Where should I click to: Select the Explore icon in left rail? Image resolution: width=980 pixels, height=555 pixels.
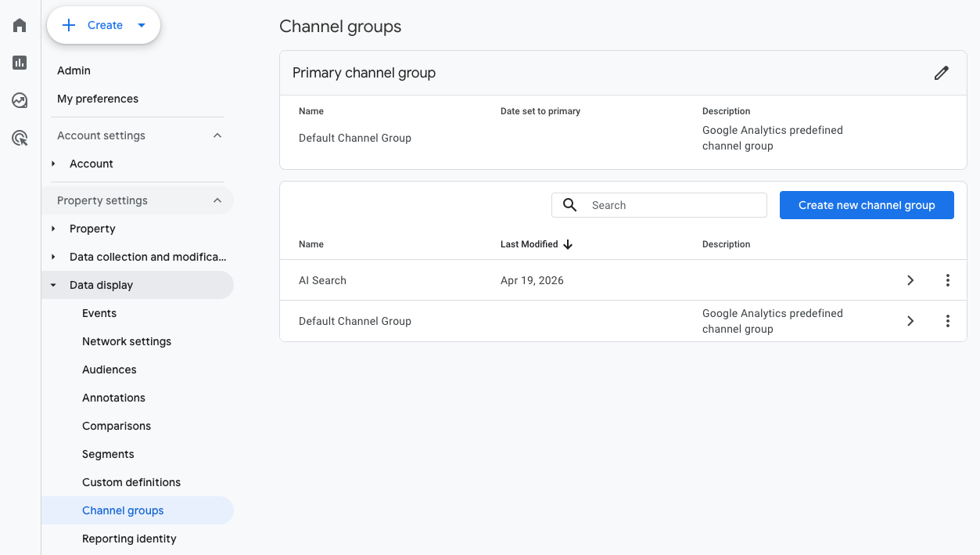coord(19,100)
